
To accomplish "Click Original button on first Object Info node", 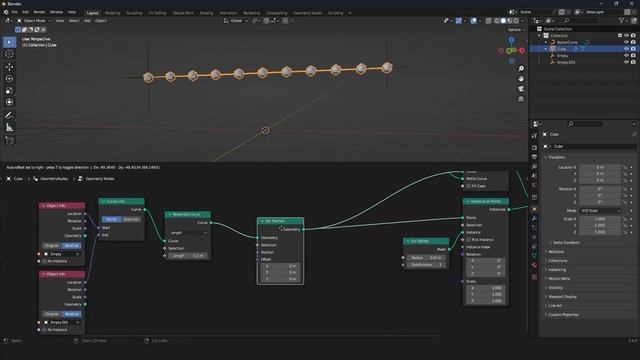I will coord(52,246).
